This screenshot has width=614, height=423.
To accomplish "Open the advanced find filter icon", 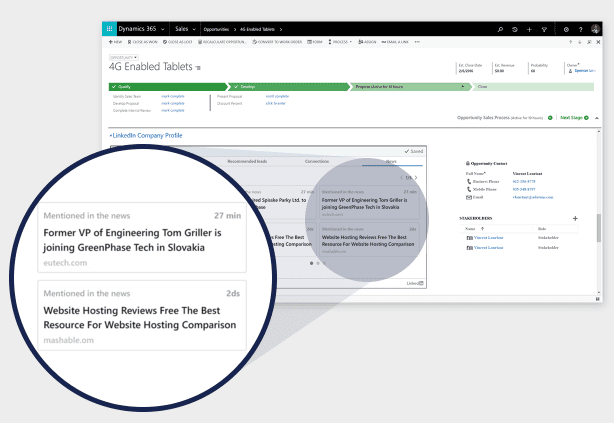I will pyautogui.click(x=544, y=29).
